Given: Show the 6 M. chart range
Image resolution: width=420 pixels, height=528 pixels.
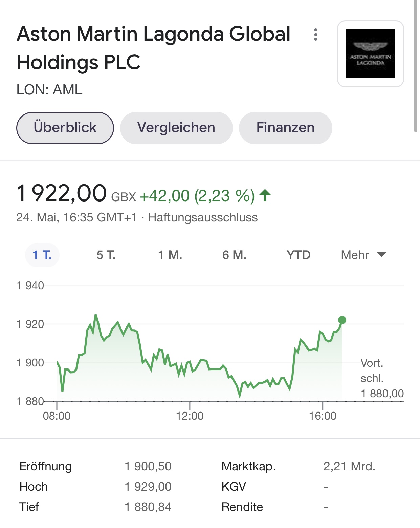Looking at the screenshot, I should (x=235, y=255).
